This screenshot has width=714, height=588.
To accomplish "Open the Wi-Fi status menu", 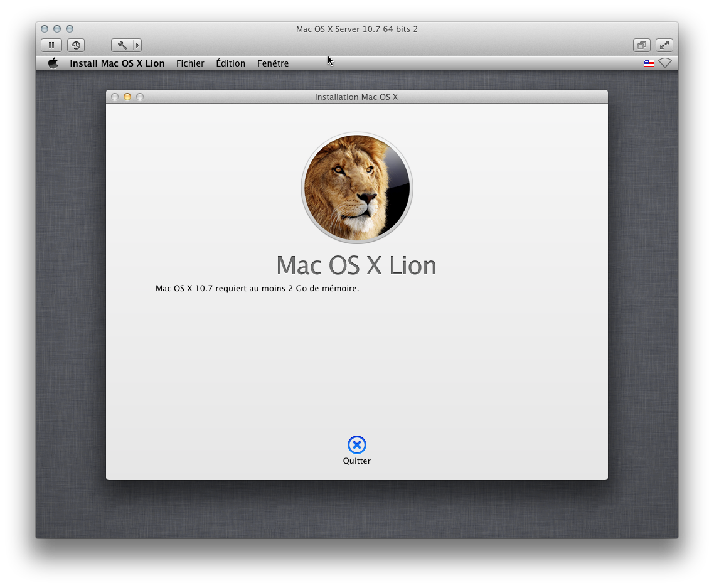I will pos(665,63).
